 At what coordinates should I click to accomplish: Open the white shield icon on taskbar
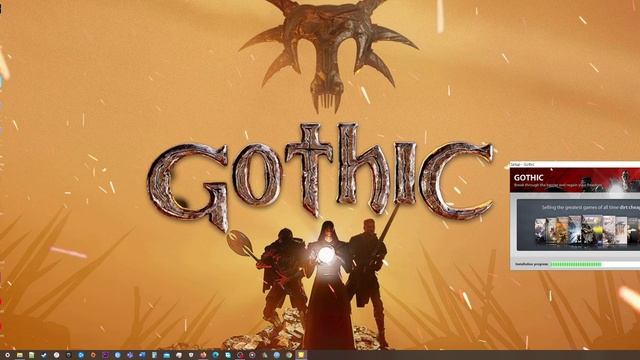pyautogui.click(x=191, y=355)
